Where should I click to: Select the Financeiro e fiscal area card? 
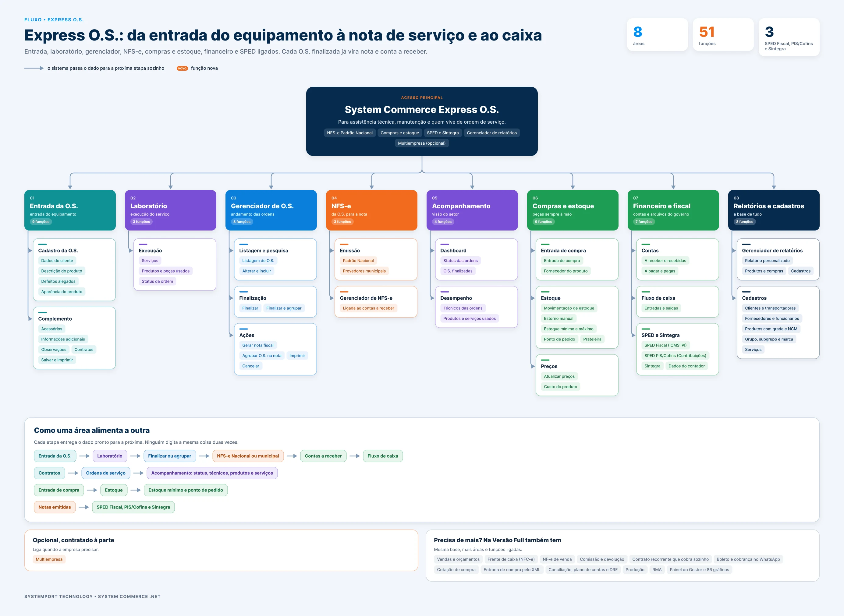click(673, 210)
